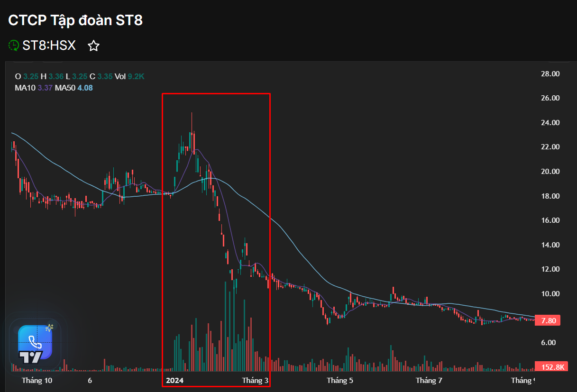Screen dimensions: 577x392
Task: Click the red 152.8K volume label
Action: tap(551, 366)
